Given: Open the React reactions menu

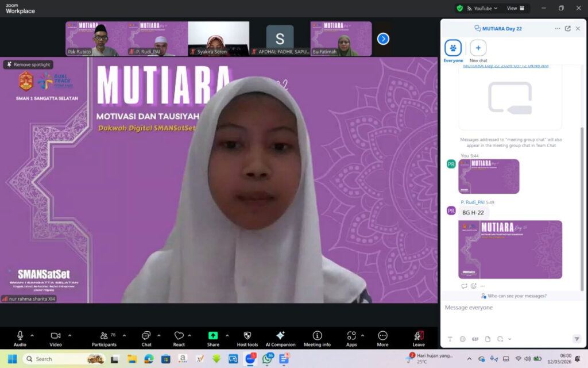Looking at the screenshot, I should (179, 336).
